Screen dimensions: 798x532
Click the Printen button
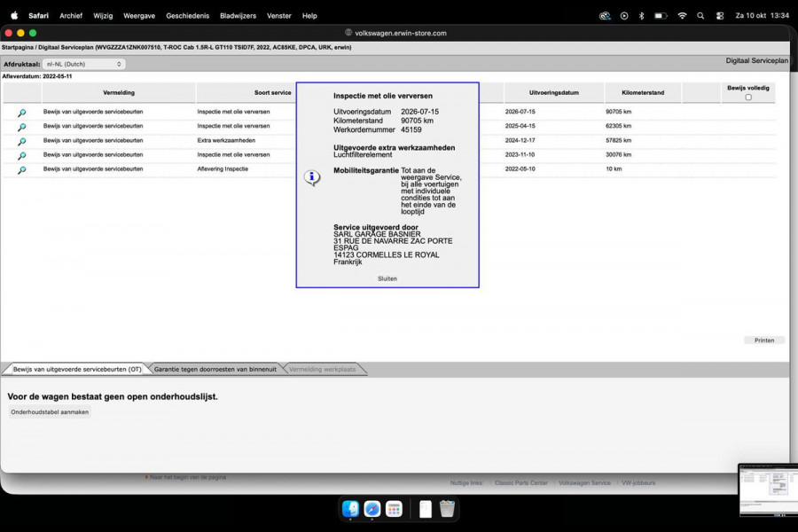point(764,340)
